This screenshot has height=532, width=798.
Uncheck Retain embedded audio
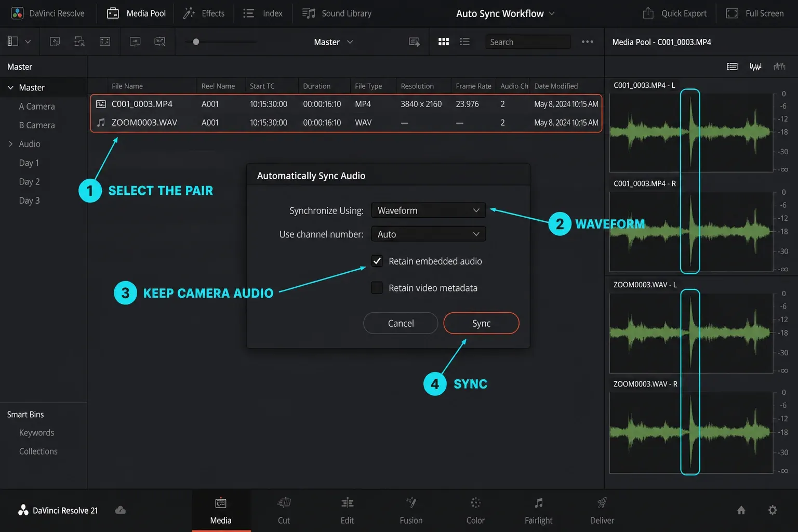pyautogui.click(x=377, y=261)
